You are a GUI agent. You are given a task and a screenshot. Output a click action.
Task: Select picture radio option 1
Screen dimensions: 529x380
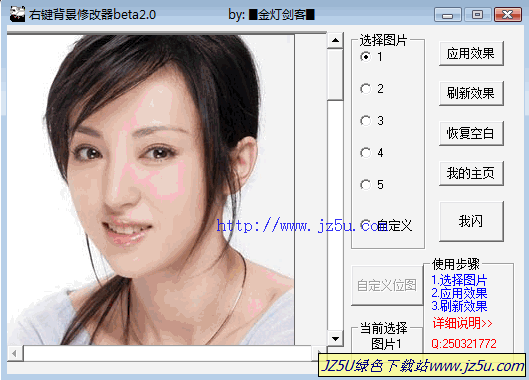tap(372, 57)
